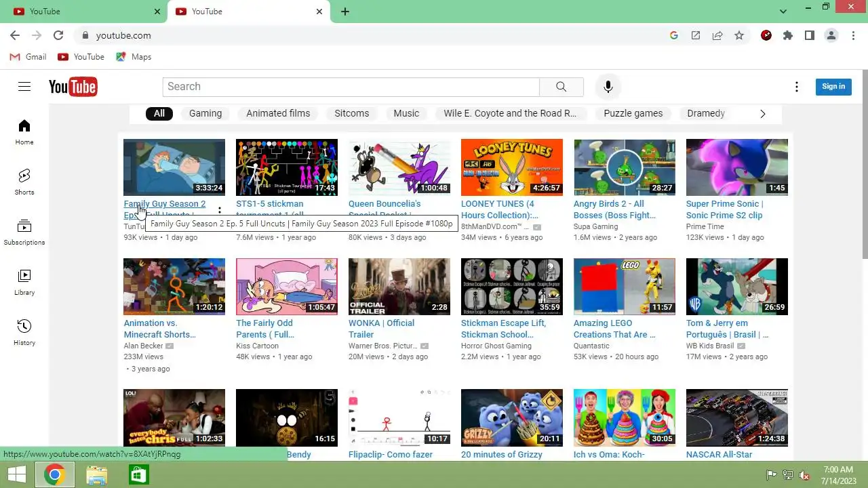
Task: Open LOONEY TUNES 4 Hours Collection title
Action: click(500, 209)
